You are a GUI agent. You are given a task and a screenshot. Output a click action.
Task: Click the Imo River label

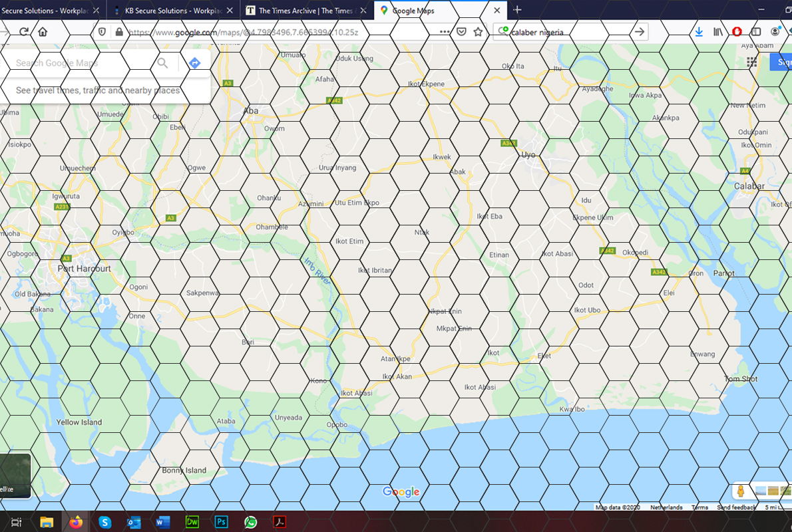317,271
